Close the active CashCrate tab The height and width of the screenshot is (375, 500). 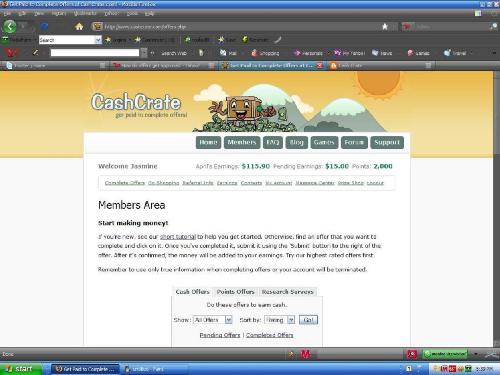pos(320,65)
